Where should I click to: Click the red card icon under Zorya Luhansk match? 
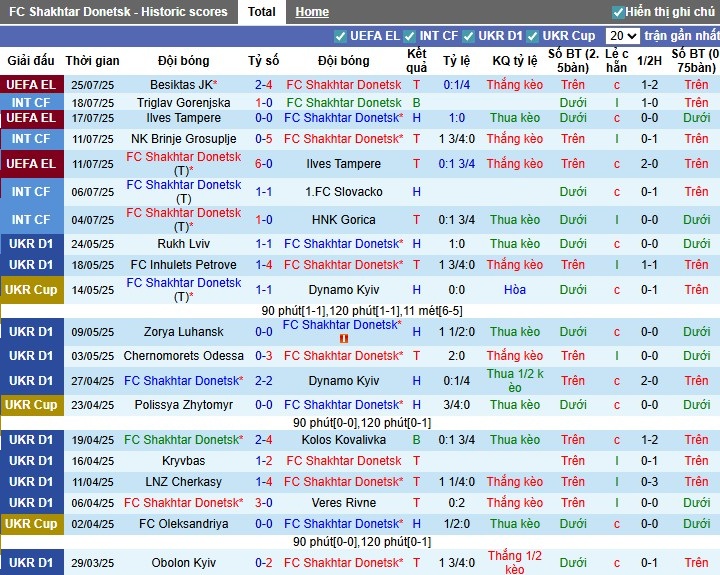point(343,338)
